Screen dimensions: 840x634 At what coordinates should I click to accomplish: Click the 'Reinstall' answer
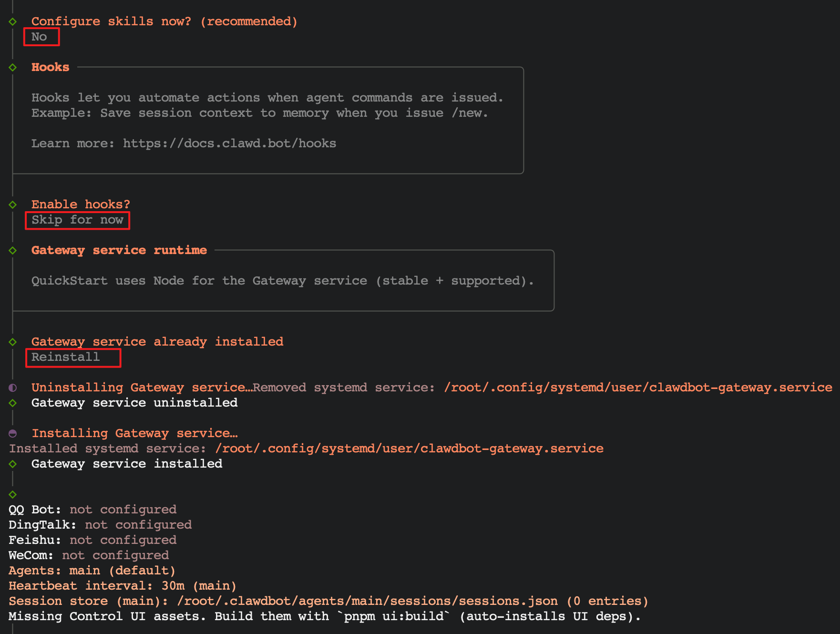[66, 357]
